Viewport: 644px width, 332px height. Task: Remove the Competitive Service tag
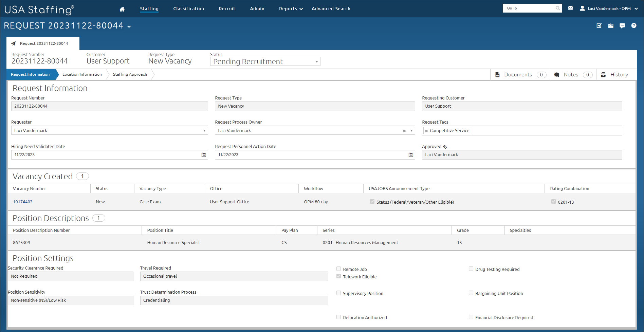click(426, 130)
